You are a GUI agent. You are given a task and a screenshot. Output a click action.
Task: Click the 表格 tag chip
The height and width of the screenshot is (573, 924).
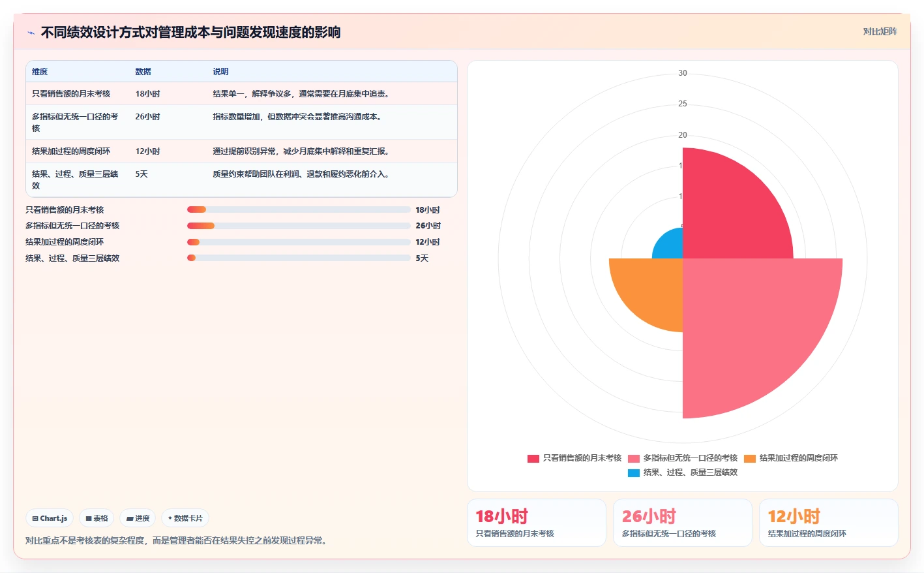click(97, 518)
